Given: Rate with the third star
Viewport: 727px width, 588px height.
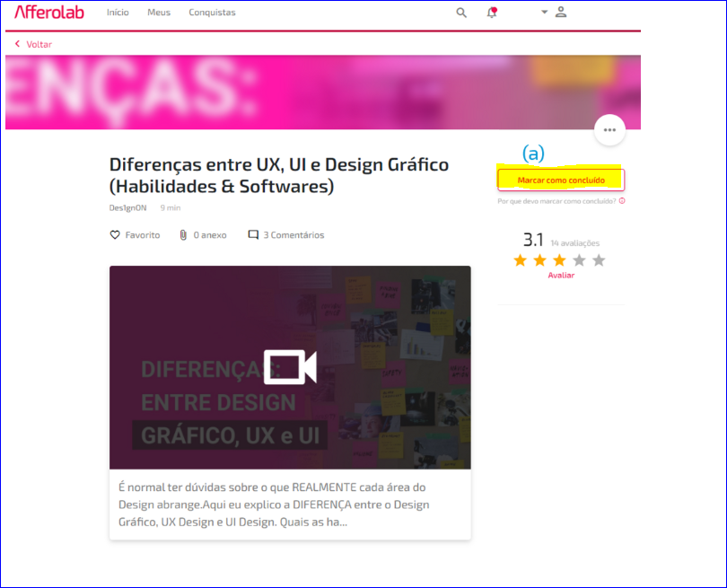Looking at the screenshot, I should click(x=560, y=260).
